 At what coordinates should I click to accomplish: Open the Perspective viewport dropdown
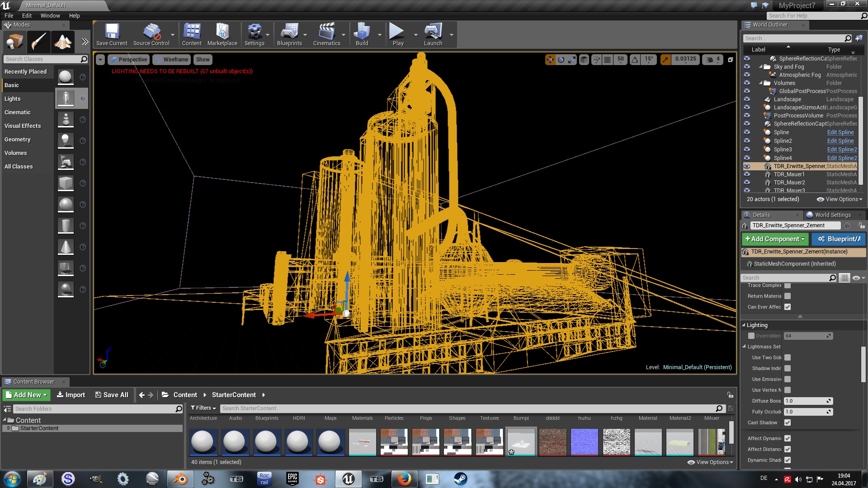tap(129, 59)
